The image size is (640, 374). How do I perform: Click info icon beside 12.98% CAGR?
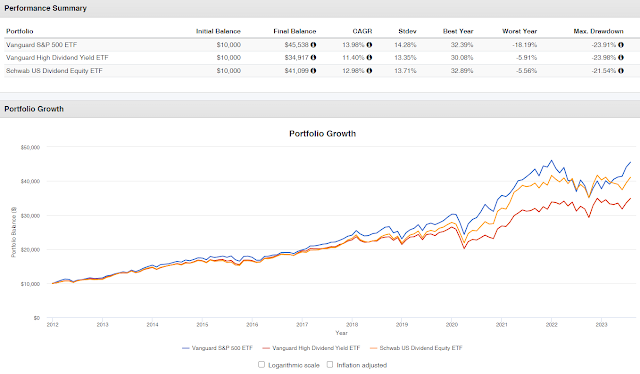pyautogui.click(x=369, y=71)
